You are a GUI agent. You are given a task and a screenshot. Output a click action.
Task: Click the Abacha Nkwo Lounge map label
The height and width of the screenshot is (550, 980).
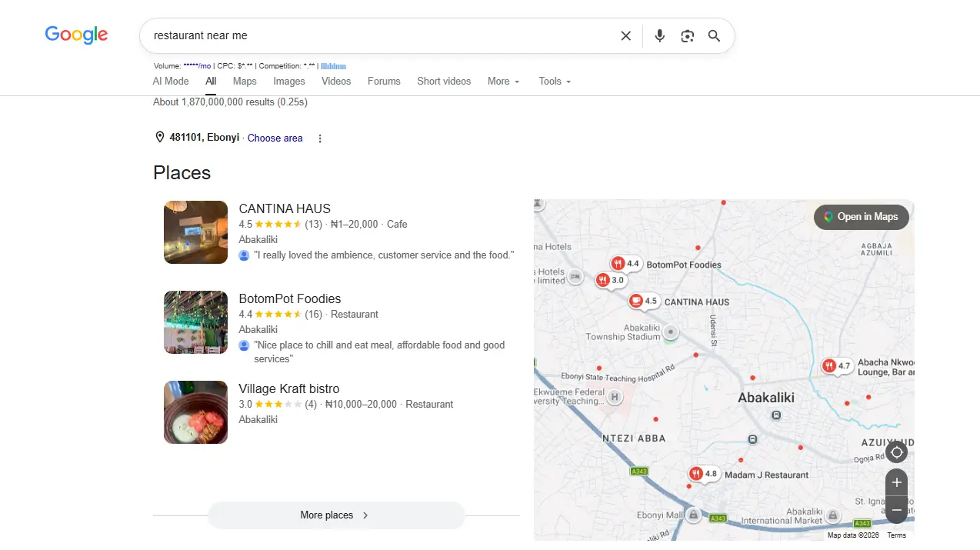coord(886,367)
